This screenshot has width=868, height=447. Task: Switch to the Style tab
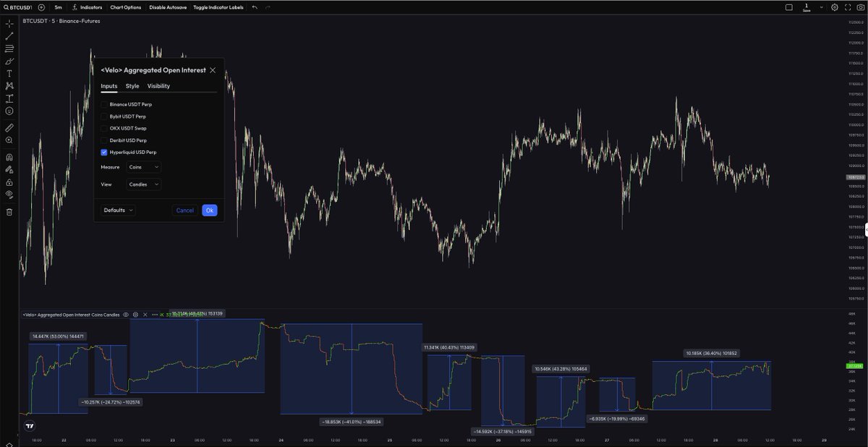click(x=132, y=85)
